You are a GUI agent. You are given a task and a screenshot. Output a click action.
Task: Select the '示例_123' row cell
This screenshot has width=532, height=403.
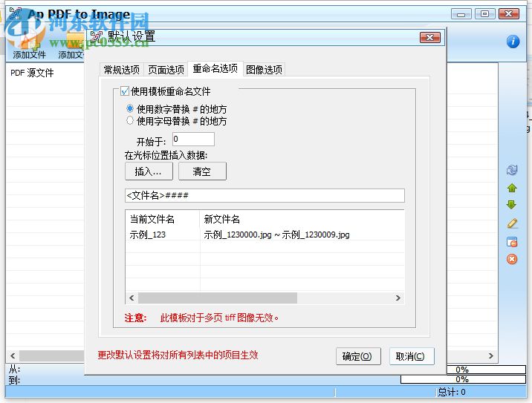coord(163,235)
